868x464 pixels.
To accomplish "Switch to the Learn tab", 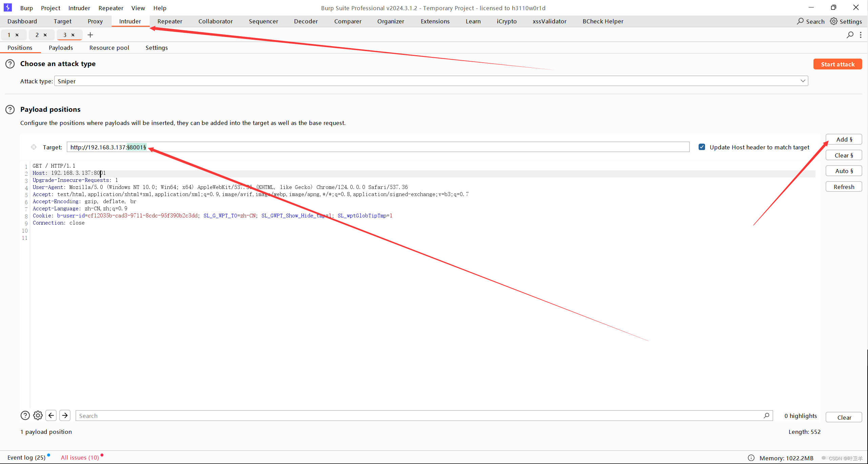I will pyautogui.click(x=473, y=21).
